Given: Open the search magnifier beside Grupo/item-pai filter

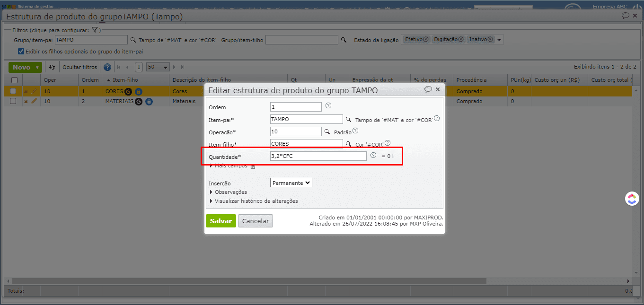Looking at the screenshot, I should tap(133, 40).
